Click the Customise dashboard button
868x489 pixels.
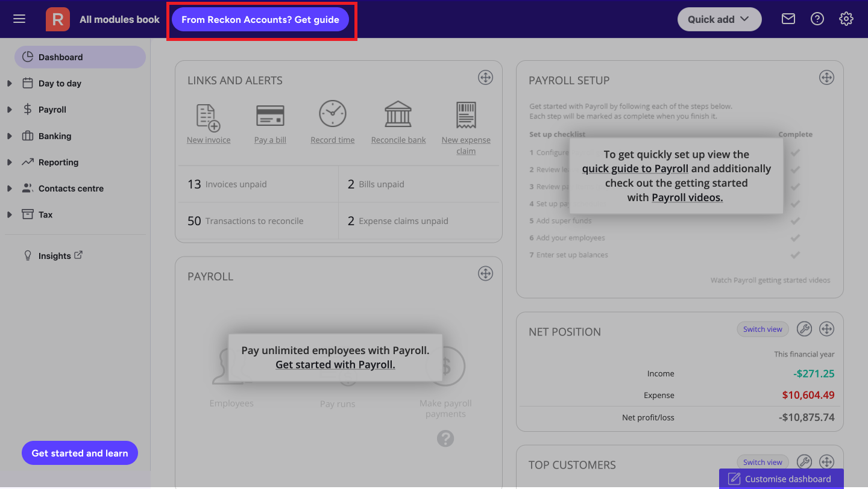point(781,479)
